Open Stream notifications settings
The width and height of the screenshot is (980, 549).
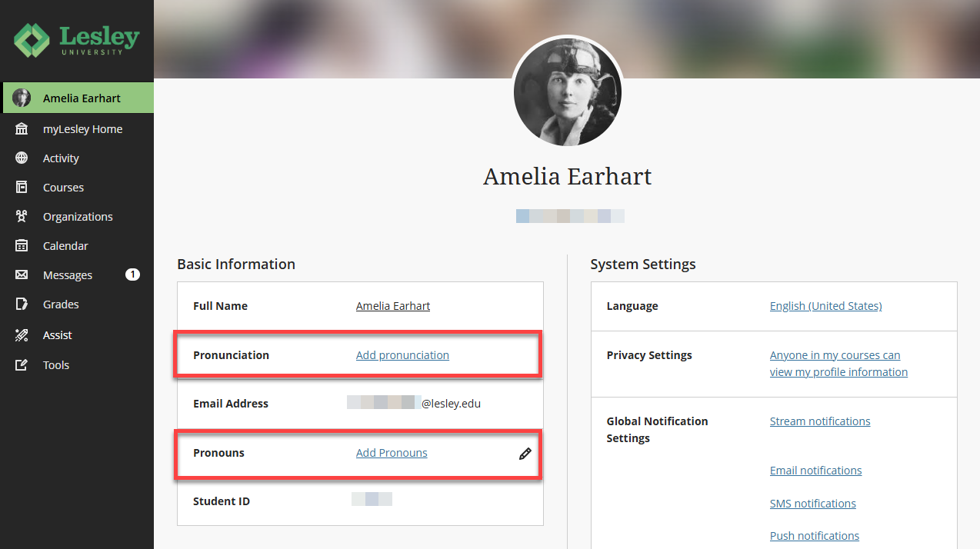coord(820,421)
